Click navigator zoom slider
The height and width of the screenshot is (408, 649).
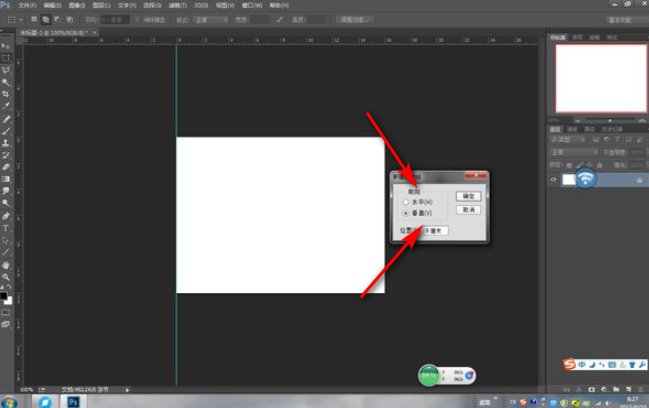(x=610, y=120)
